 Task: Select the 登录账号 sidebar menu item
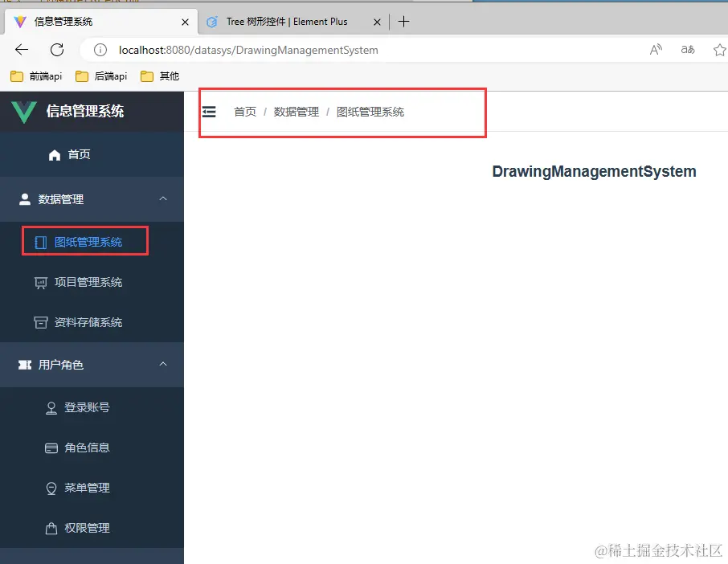point(92,407)
